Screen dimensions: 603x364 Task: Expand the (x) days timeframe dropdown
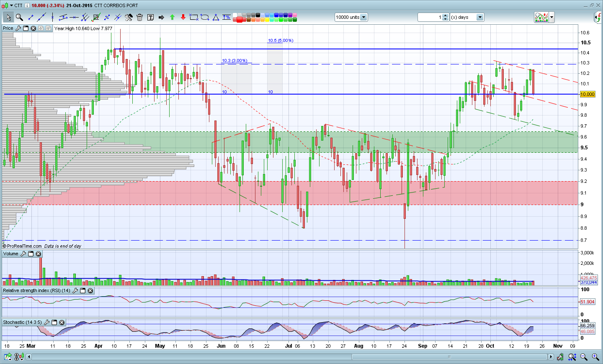[x=480, y=17]
